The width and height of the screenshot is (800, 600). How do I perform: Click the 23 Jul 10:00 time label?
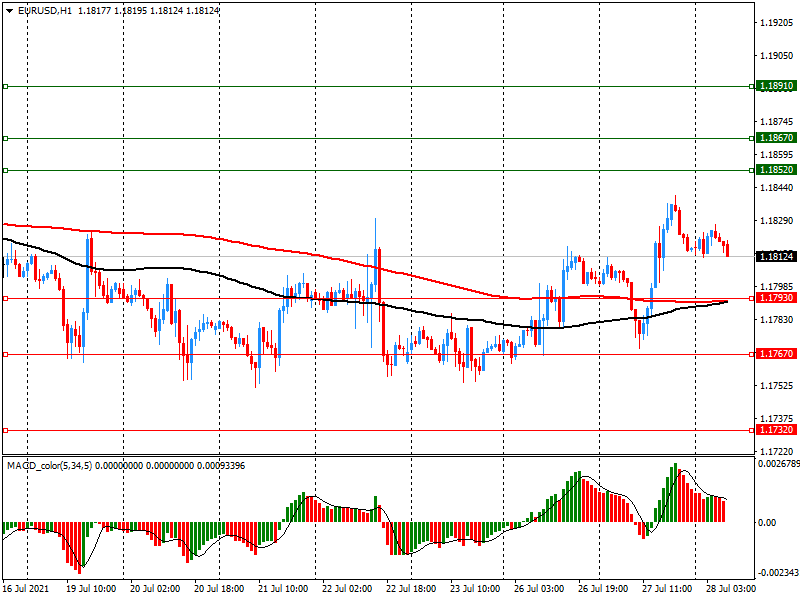pyautogui.click(x=475, y=589)
